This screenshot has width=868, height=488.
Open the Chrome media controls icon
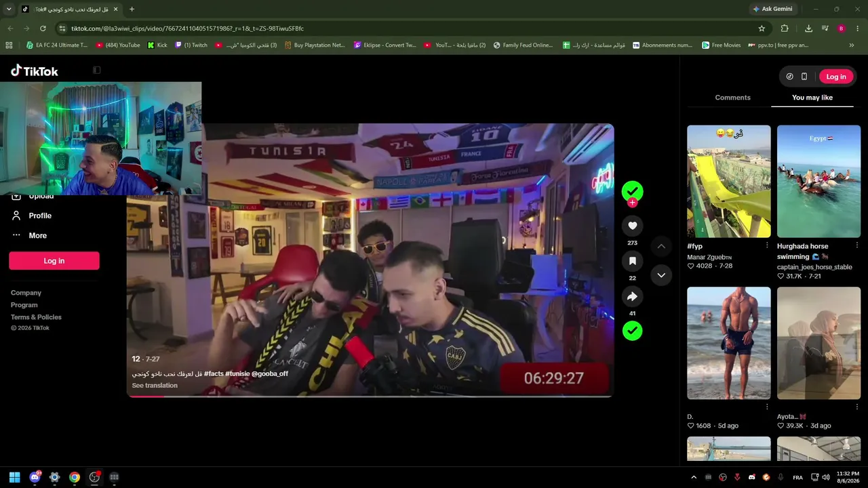[825, 28]
